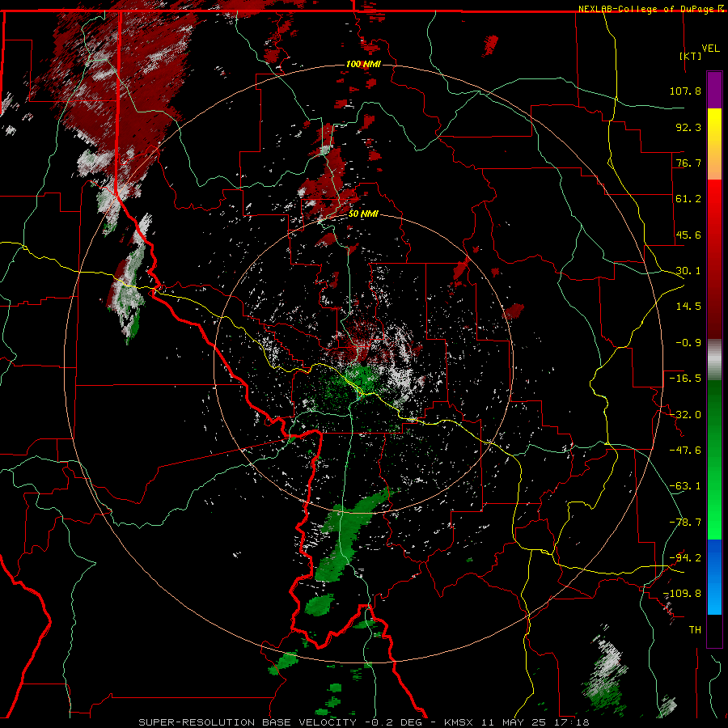The height and width of the screenshot is (728, 728).
Task: Click the red gradient segment of the color bar
Action: point(714,259)
